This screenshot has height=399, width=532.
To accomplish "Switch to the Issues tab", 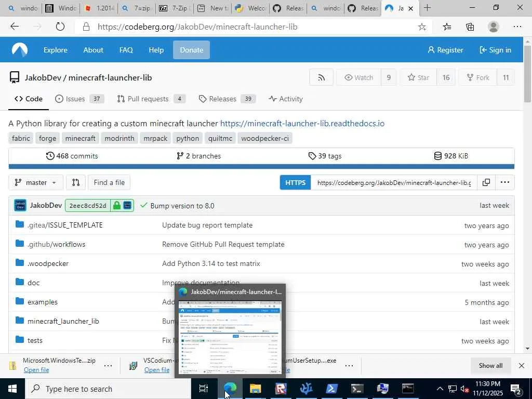I will [79, 99].
